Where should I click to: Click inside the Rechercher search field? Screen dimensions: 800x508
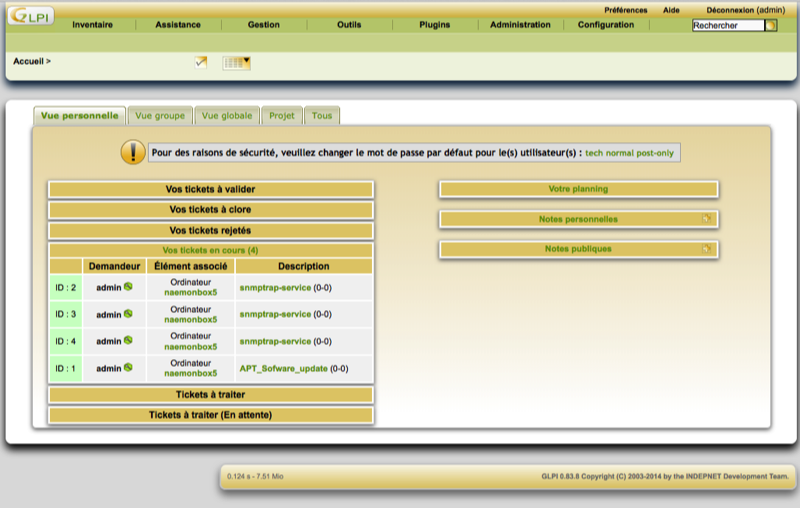(727, 25)
